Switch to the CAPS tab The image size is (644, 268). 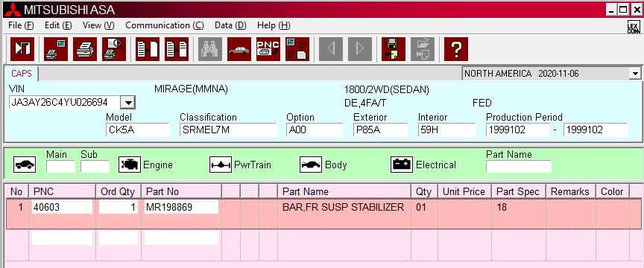click(22, 74)
